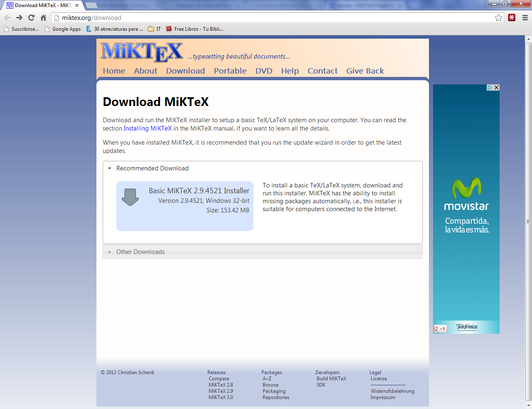
Task: Go to browser home page icon
Action: [43, 17]
